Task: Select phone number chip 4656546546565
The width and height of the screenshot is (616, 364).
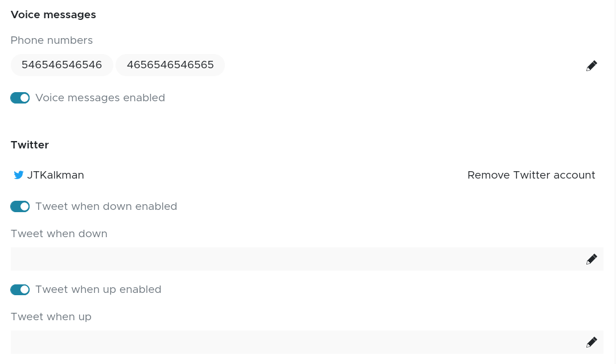Action: point(170,65)
